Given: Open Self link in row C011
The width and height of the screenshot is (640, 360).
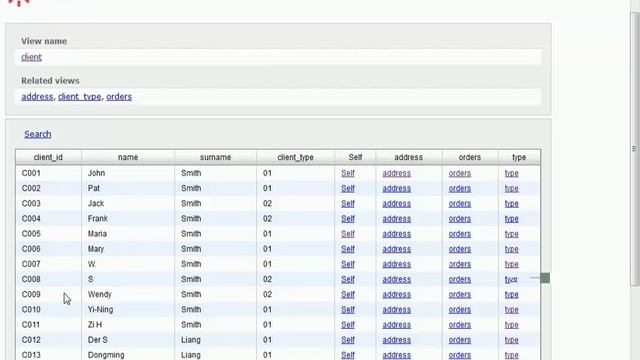Looking at the screenshot, I should tap(348, 324).
